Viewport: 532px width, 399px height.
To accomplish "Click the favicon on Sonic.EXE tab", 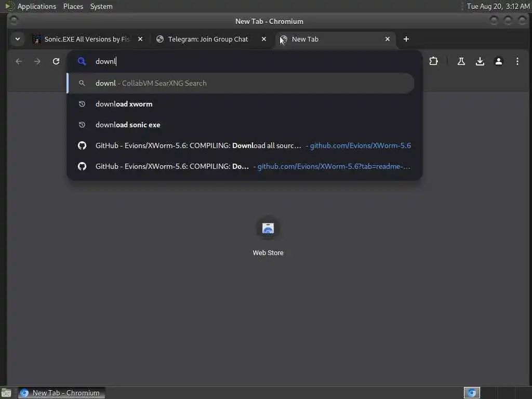I will (x=37, y=39).
